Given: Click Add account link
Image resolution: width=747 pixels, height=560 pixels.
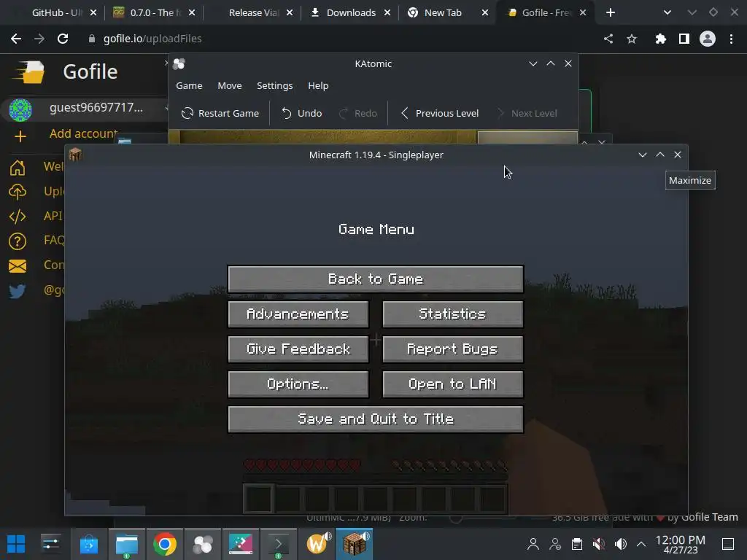Looking at the screenshot, I should click(x=83, y=134).
